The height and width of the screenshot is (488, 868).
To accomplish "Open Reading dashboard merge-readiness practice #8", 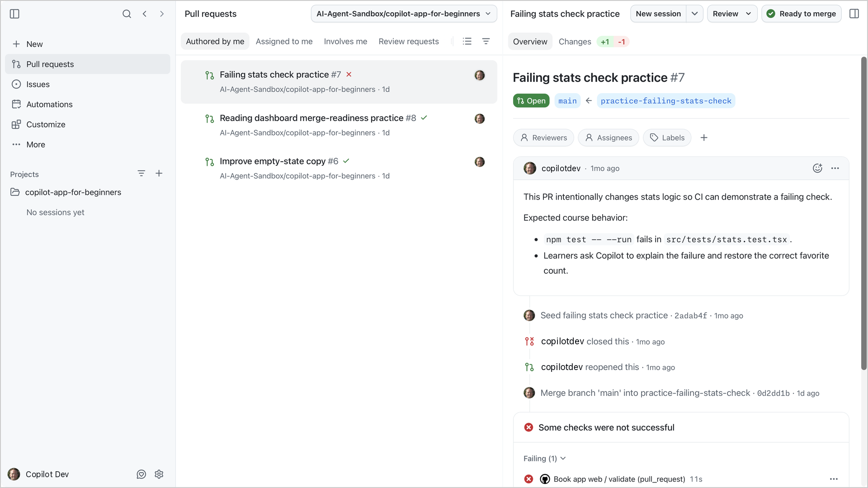I will (339, 125).
